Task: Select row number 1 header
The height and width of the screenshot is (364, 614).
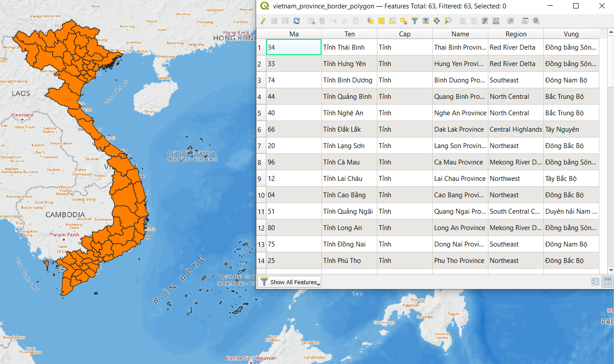Action: click(261, 47)
